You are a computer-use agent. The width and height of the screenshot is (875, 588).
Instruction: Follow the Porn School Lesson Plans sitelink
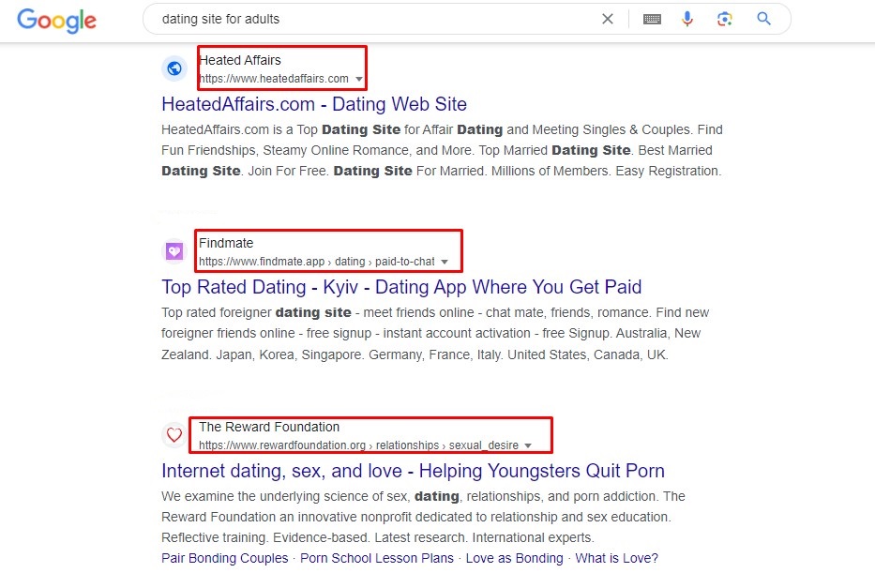pyautogui.click(x=377, y=558)
